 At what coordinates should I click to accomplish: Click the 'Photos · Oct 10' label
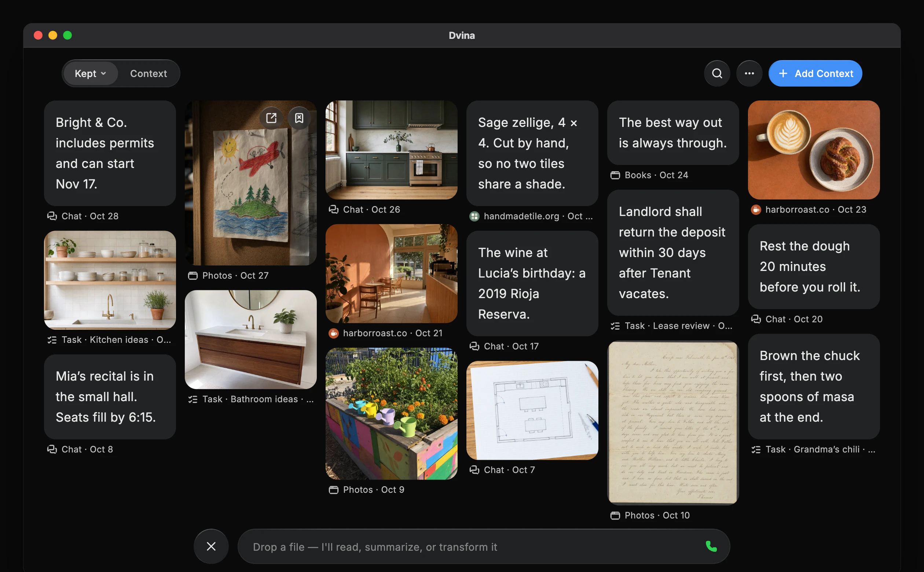(650, 515)
